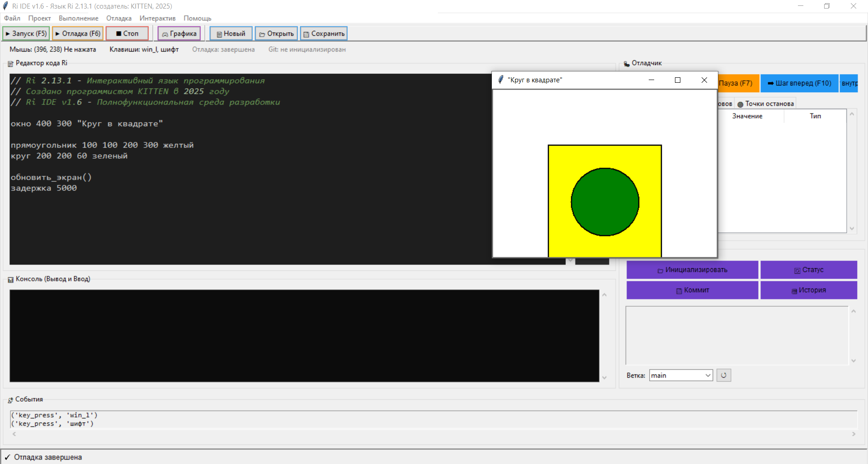Click the console output area
This screenshot has height=464, width=868.
coord(304,336)
